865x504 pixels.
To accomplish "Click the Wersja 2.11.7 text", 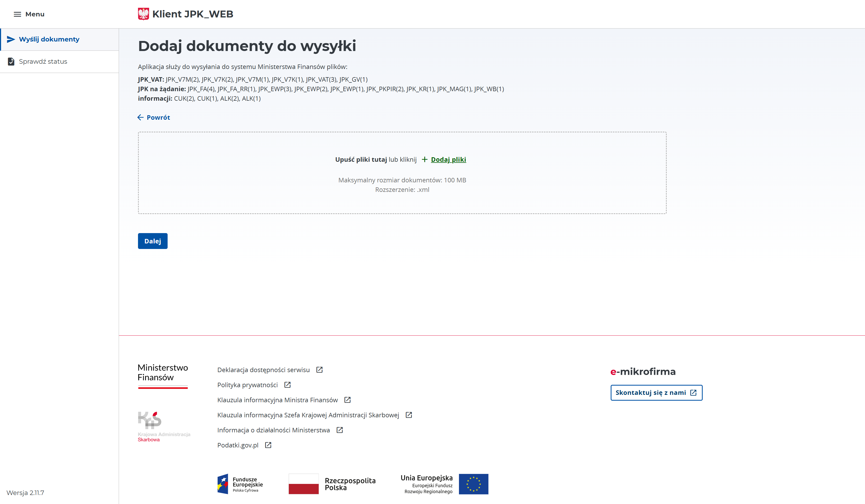I will pos(25,493).
